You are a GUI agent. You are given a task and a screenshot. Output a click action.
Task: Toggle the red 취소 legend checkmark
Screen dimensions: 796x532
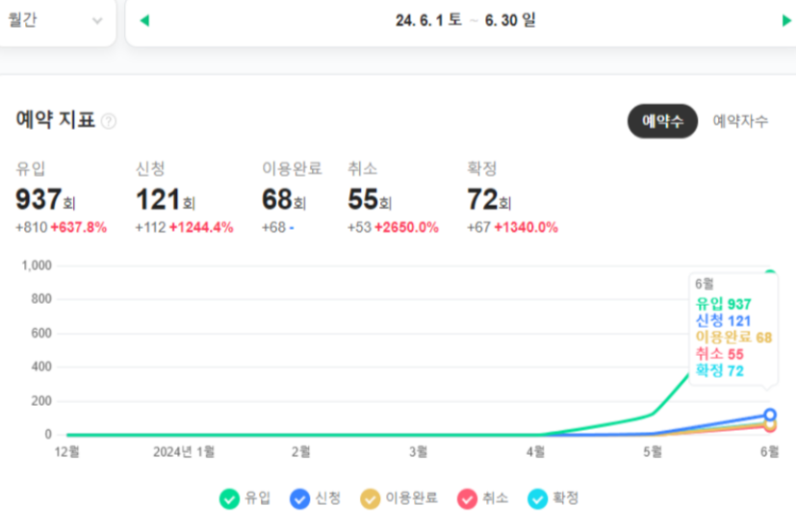coord(467,498)
